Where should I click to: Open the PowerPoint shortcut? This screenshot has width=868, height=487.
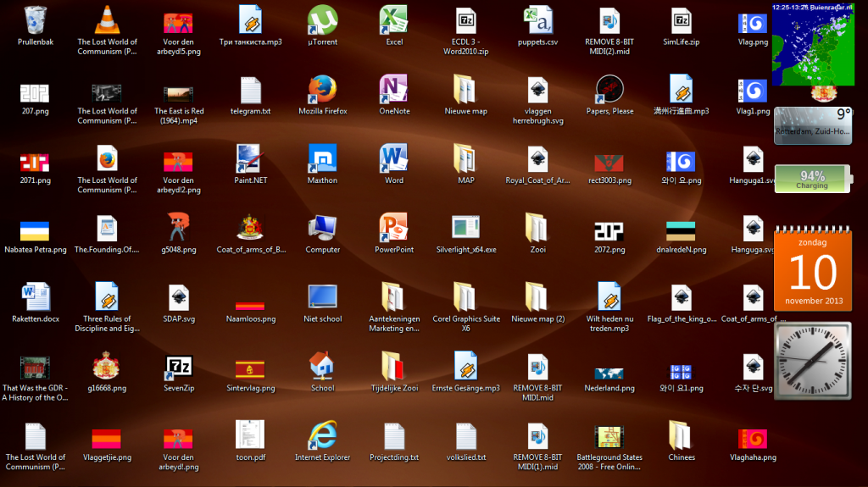tap(394, 228)
